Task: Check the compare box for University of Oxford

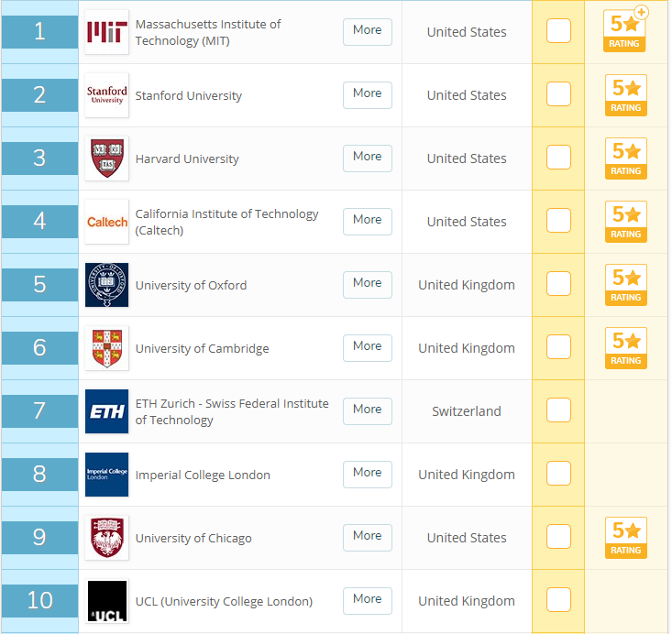Action: (x=558, y=284)
